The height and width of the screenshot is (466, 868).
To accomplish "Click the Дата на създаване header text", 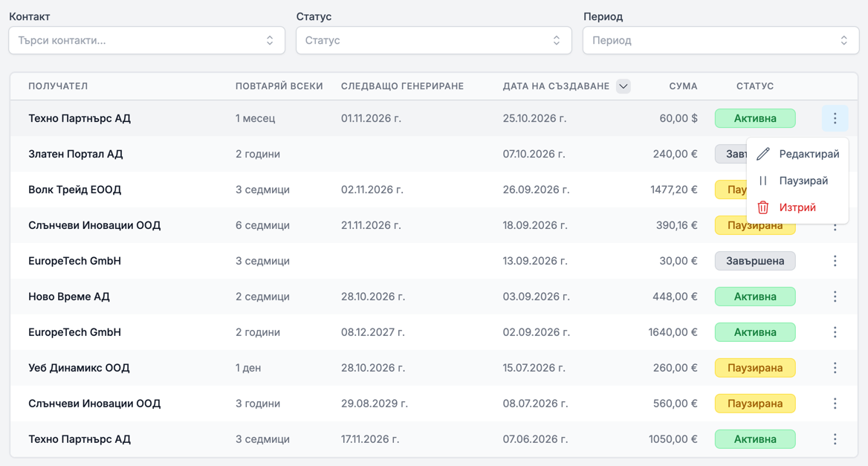I will point(556,86).
